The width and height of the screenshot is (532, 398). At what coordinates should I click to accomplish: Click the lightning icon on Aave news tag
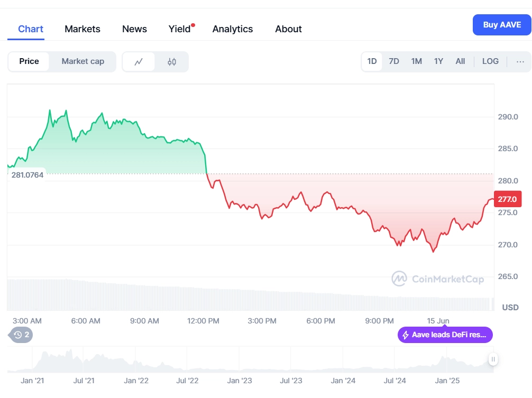pyautogui.click(x=406, y=335)
